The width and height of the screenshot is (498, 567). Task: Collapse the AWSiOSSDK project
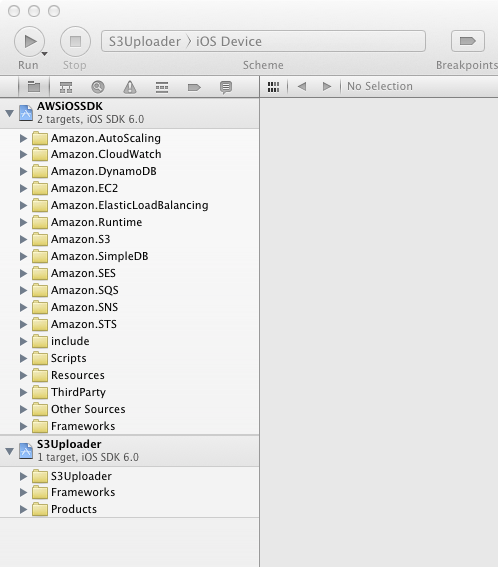pyautogui.click(x=10, y=113)
